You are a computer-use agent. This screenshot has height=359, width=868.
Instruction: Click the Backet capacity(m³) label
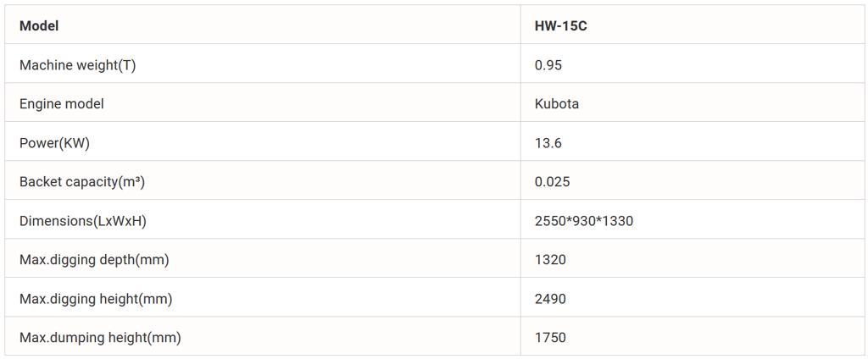click(x=88, y=182)
